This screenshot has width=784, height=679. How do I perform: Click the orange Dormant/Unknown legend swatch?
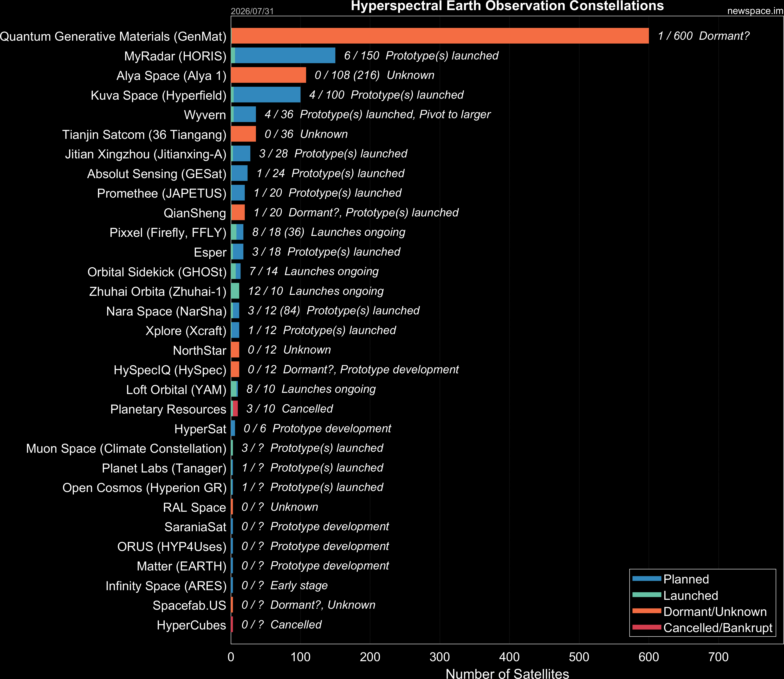(647, 611)
